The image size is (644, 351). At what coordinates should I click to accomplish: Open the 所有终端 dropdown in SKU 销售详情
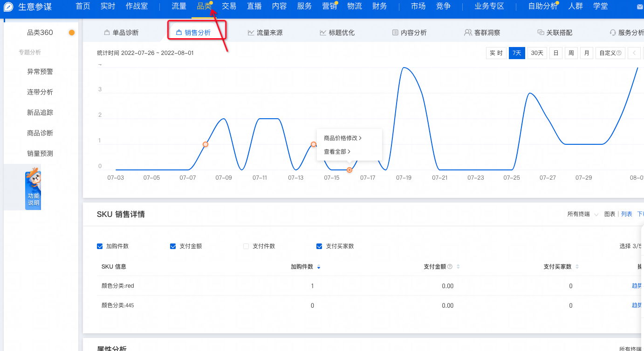click(582, 214)
